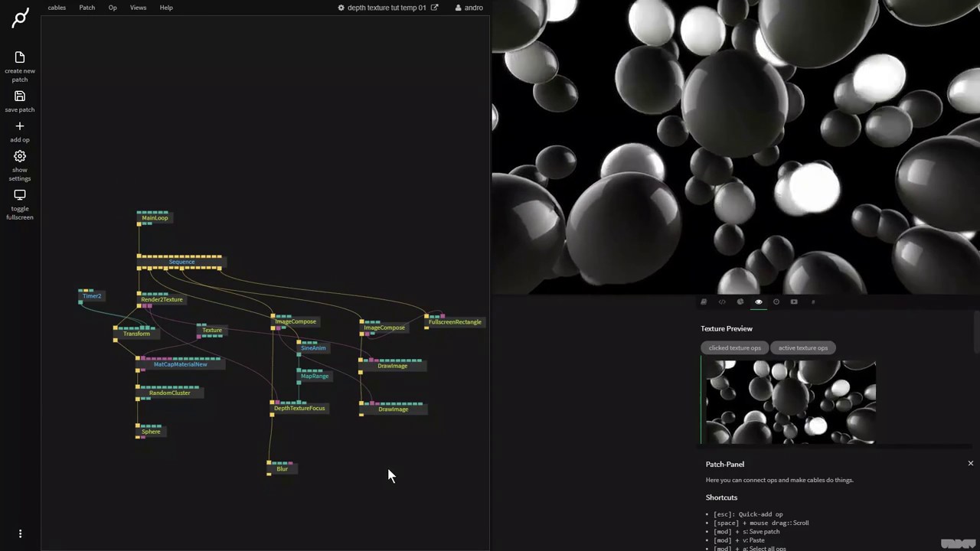The width and height of the screenshot is (980, 551).
Task: Select the MainLoop op
Action: pyautogui.click(x=154, y=218)
